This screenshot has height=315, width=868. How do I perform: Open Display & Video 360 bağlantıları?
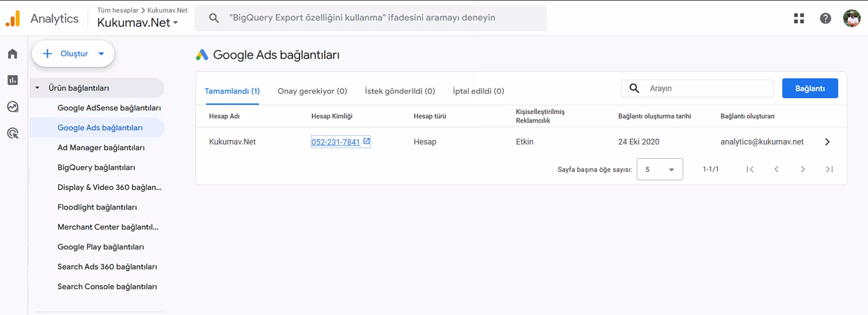(109, 187)
